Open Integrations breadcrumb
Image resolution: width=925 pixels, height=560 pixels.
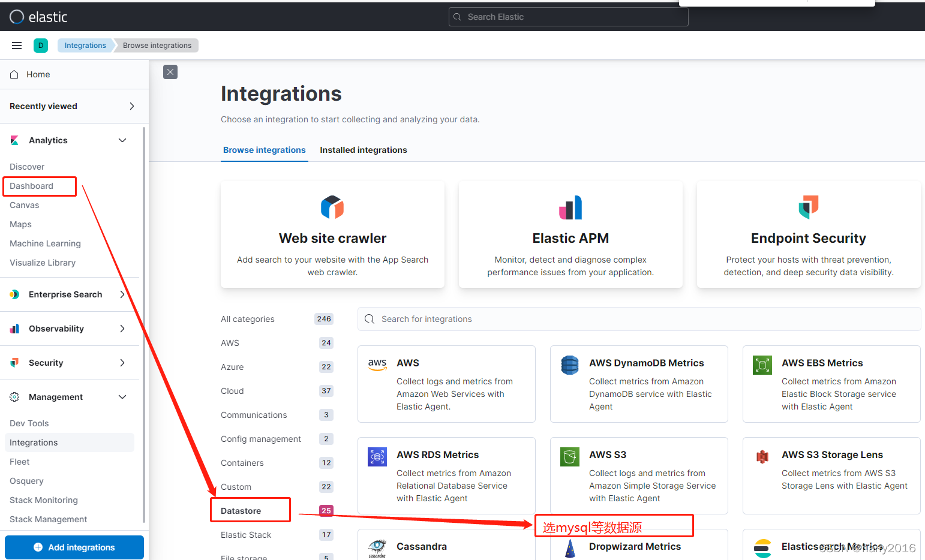click(85, 46)
